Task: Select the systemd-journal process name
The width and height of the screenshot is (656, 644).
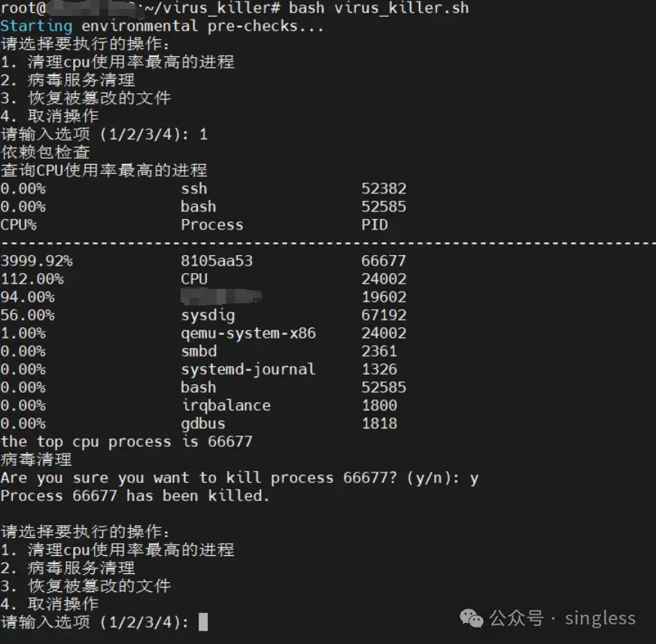Action: click(x=248, y=369)
